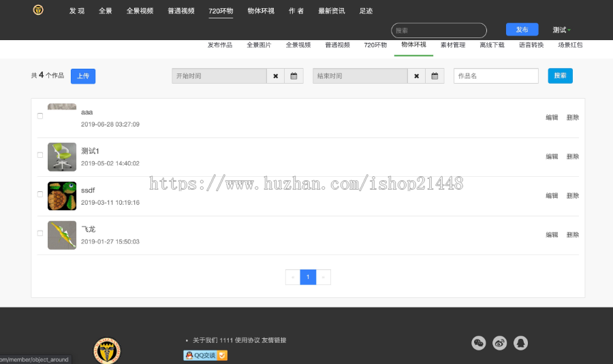The image size is (613, 364).
Task: Delete the aaa item via 删除
Action: (x=573, y=118)
